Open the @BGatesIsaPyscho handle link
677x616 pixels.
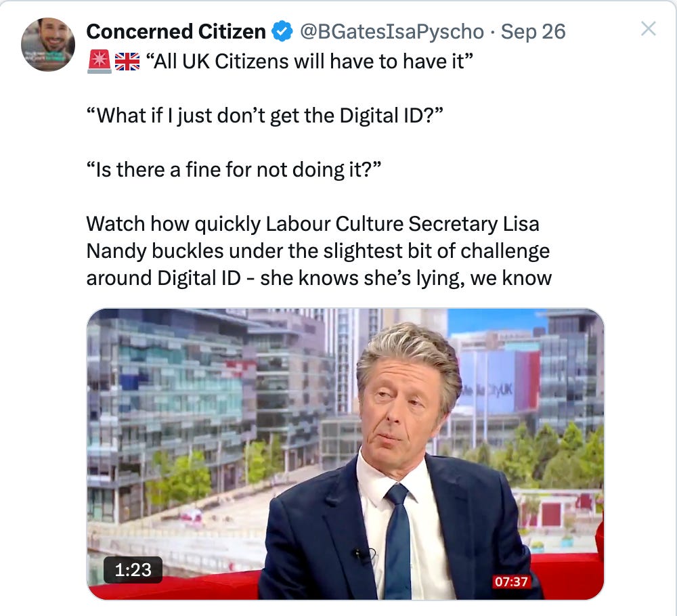391,32
